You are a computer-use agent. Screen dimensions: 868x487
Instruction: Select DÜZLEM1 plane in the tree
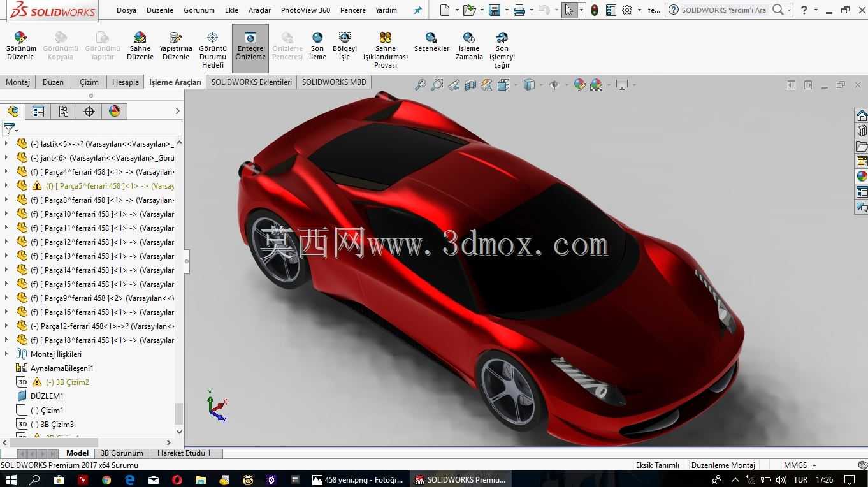47,396
